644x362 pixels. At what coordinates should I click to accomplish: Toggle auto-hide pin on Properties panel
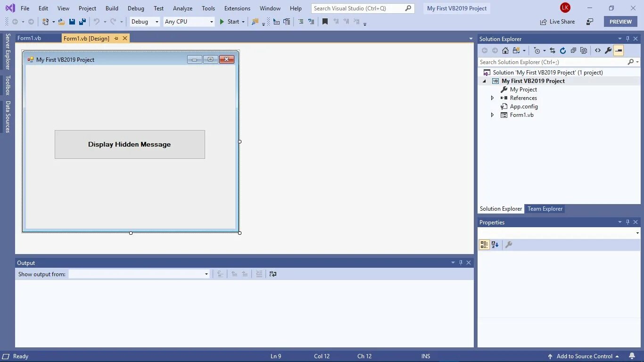(x=627, y=222)
